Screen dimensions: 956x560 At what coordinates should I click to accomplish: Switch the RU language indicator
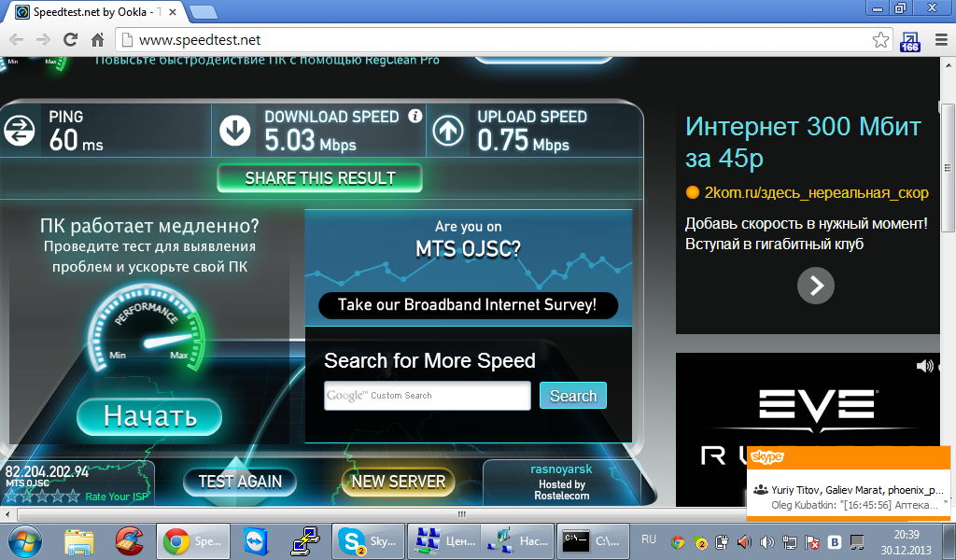coord(649,539)
